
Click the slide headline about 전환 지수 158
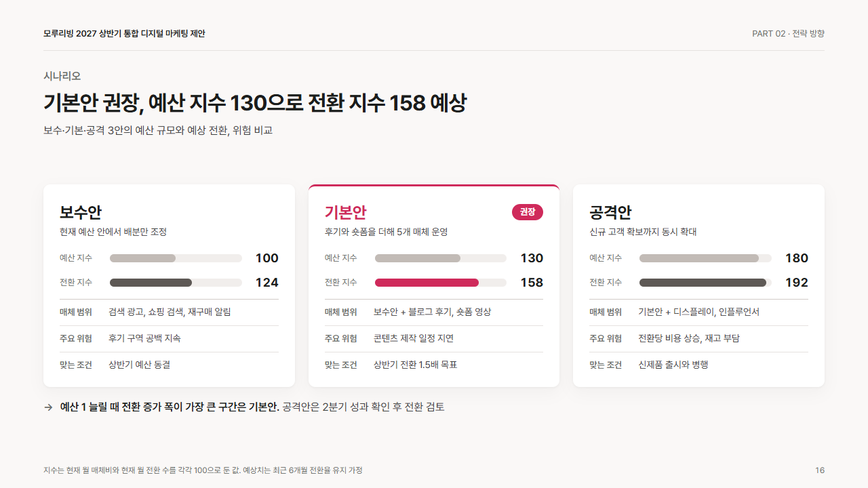(255, 103)
